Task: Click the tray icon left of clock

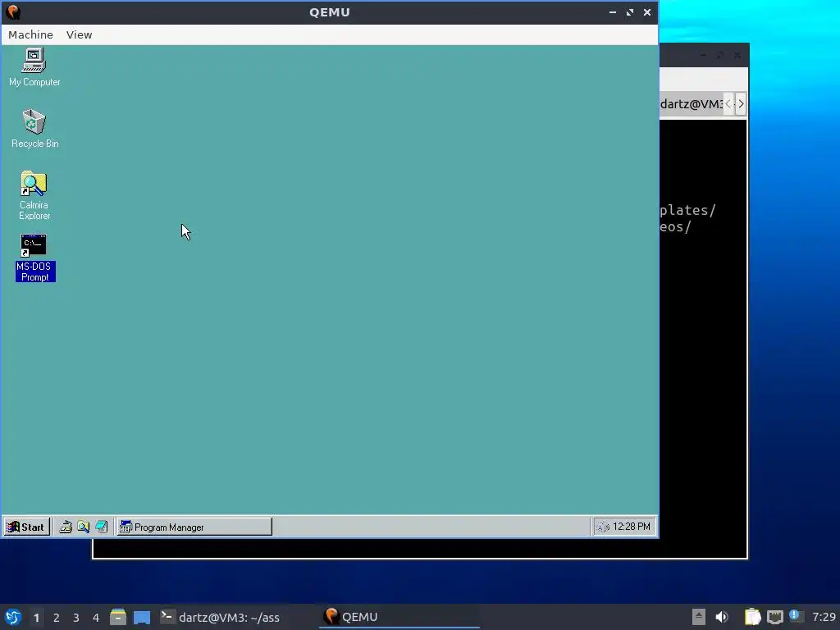Action: 603,527
